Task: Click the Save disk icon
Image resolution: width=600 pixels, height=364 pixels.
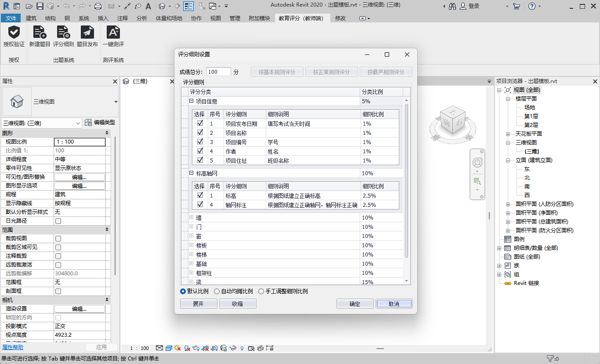Action: click(40, 6)
